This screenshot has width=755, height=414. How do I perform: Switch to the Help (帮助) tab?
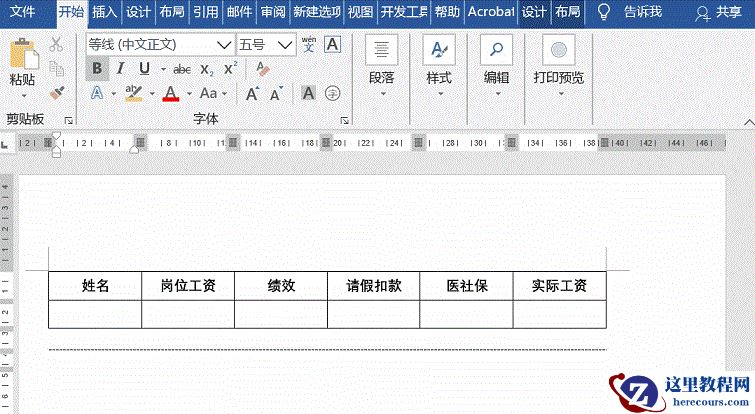(x=447, y=12)
